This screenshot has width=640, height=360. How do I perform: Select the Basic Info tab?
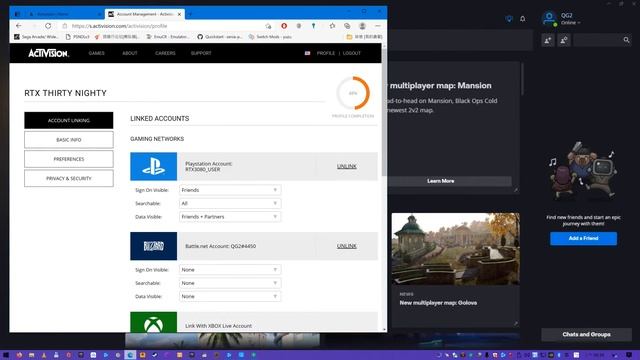point(69,140)
